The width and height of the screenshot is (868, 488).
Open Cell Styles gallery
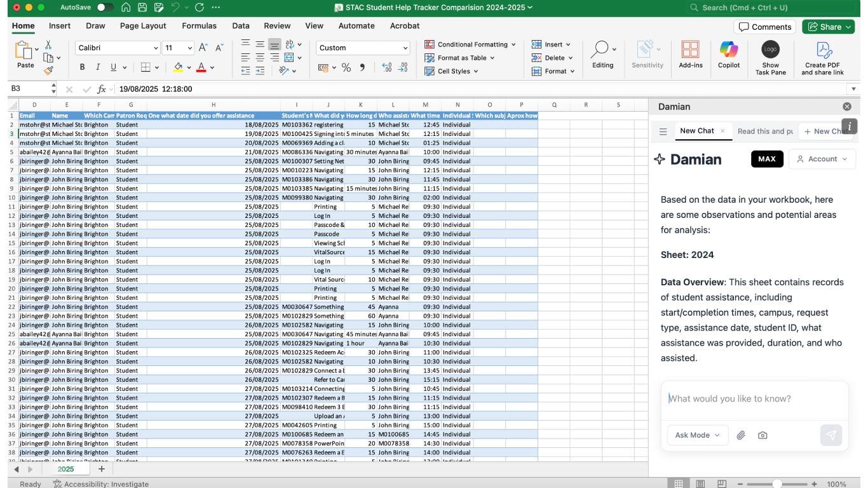tap(452, 71)
